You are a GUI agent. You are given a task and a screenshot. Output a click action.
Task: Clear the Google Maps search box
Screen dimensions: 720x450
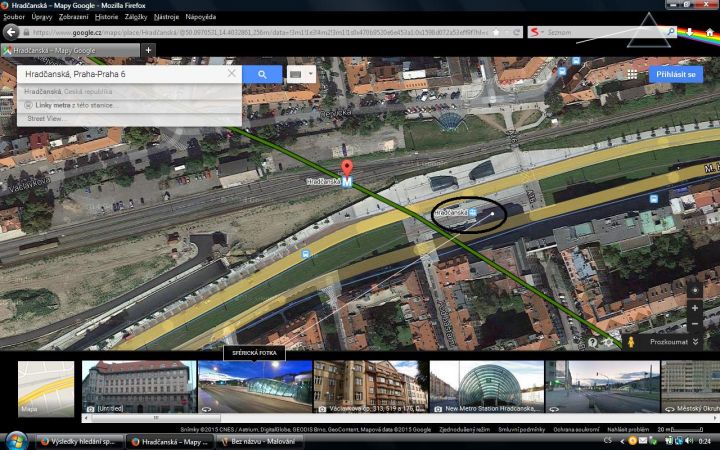(x=232, y=73)
